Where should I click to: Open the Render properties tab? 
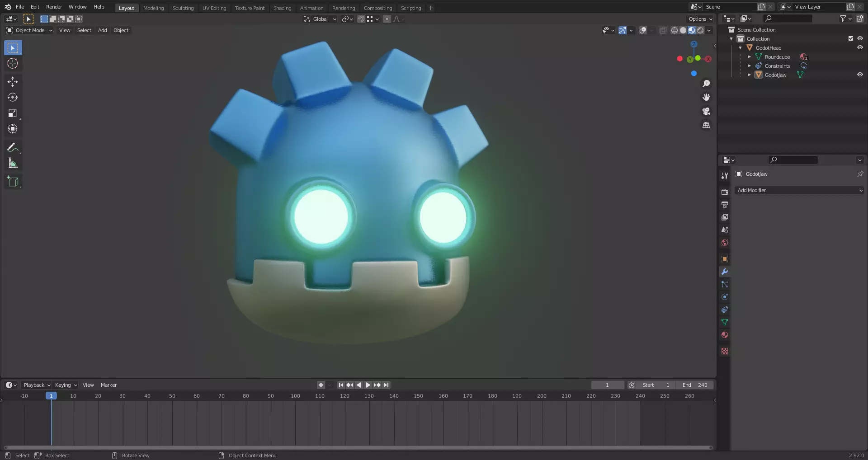pyautogui.click(x=725, y=192)
